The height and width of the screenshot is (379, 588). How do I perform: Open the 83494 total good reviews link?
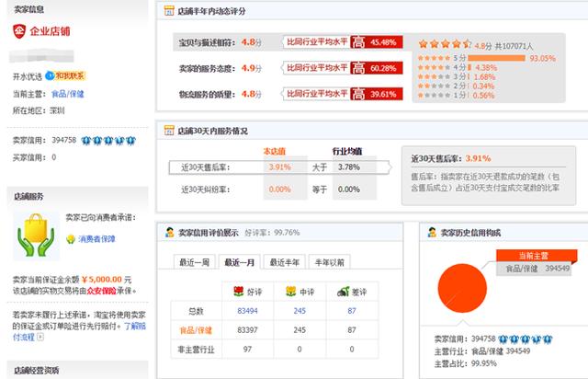[247, 311]
